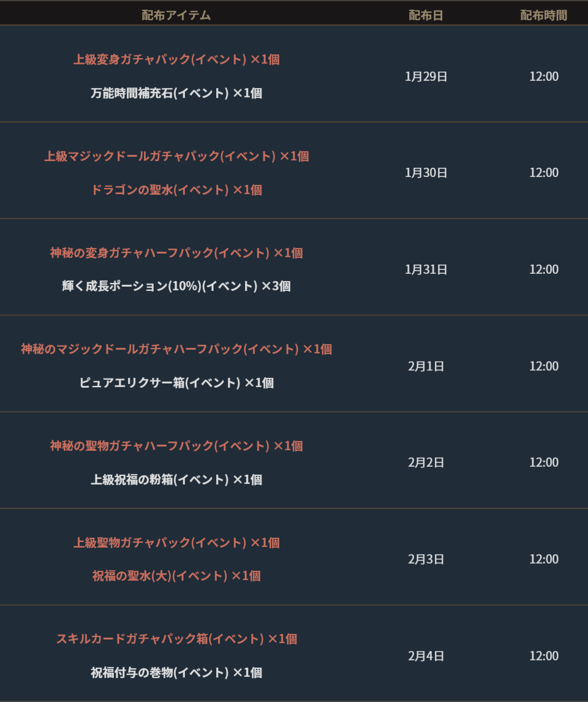Click the 12:00 time for 2月4日
The height and width of the screenshot is (702, 588).
[x=543, y=656]
